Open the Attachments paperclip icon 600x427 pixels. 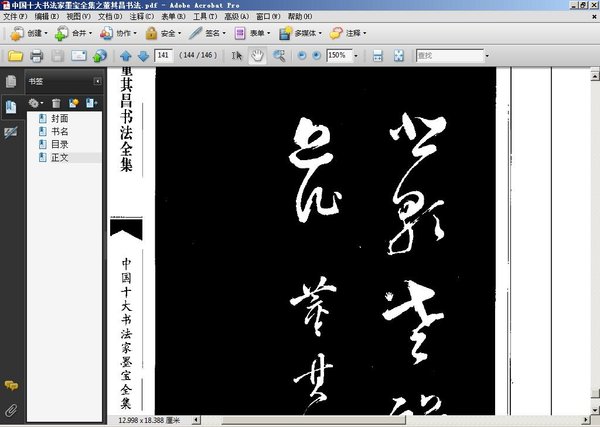pos(11,410)
